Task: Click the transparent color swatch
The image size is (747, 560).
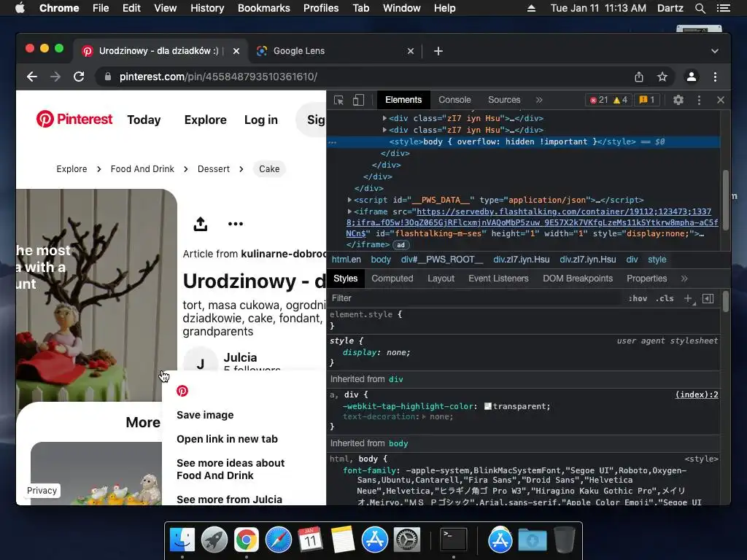Action: [x=488, y=406]
